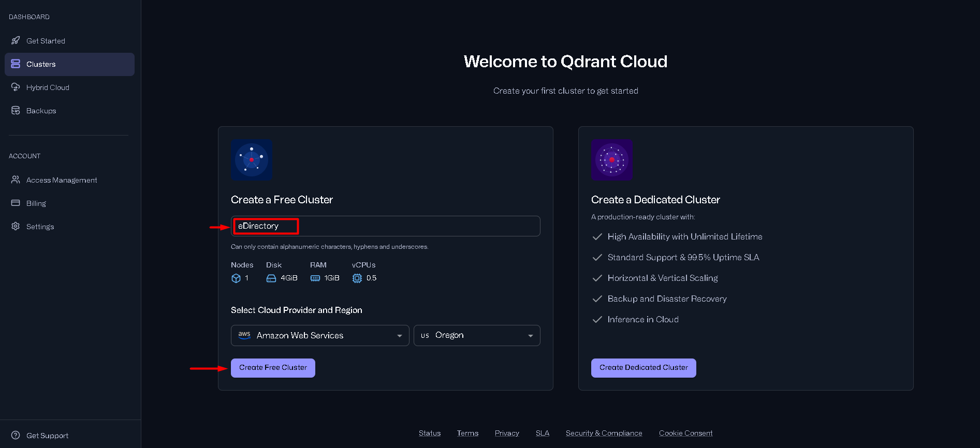Viewport: 980px width, 448px height.
Task: Click the RAM memory icon
Action: point(315,278)
